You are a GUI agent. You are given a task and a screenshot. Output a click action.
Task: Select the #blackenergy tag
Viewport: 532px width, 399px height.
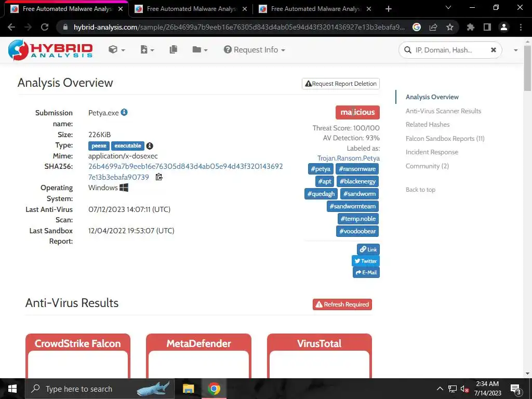pos(357,181)
